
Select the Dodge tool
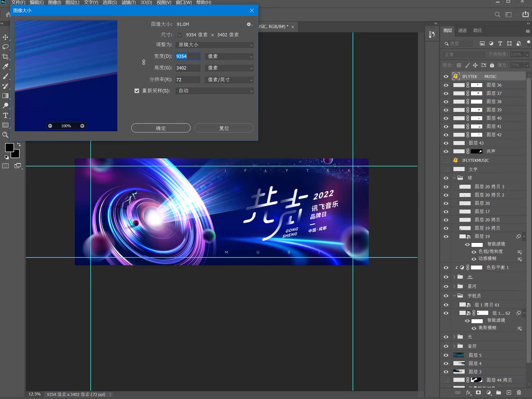coord(5,106)
